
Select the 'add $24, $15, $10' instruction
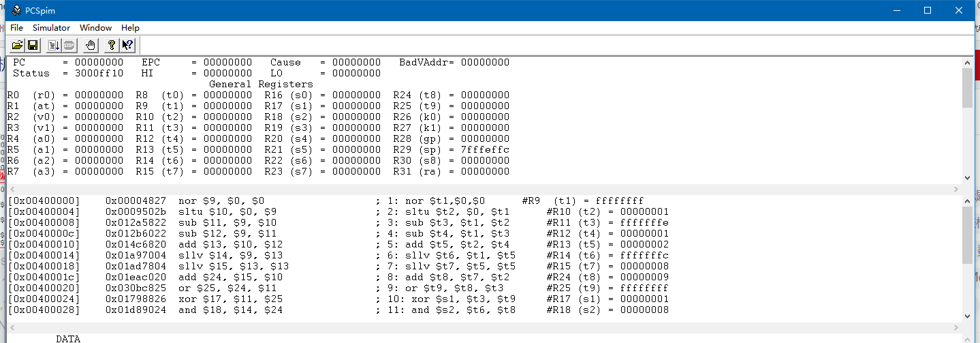tap(230, 278)
